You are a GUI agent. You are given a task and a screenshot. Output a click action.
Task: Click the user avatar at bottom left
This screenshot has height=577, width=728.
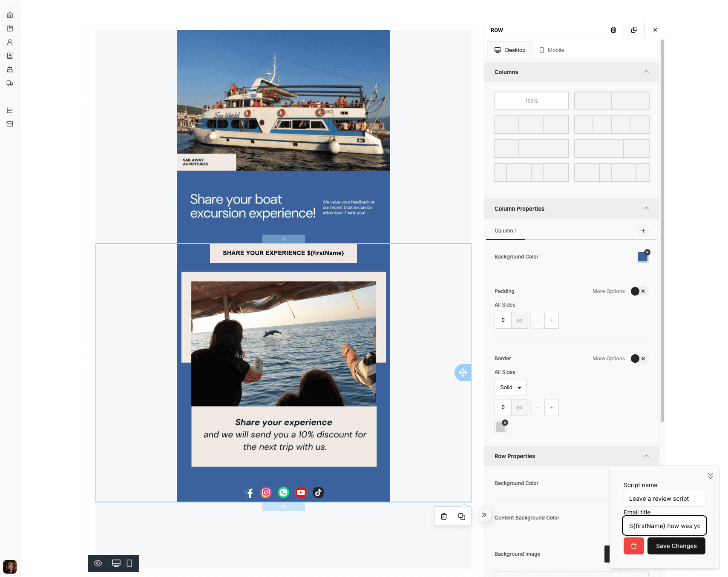[x=10, y=567]
